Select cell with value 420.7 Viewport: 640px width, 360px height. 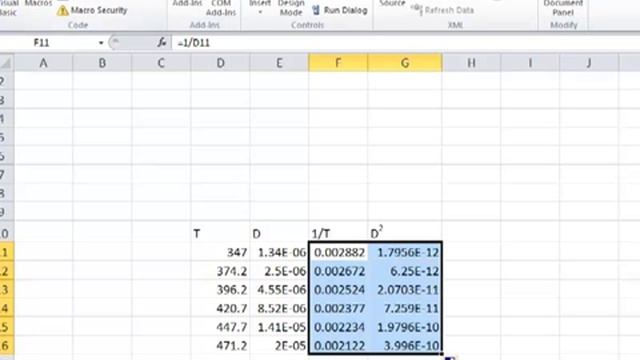tap(220, 308)
